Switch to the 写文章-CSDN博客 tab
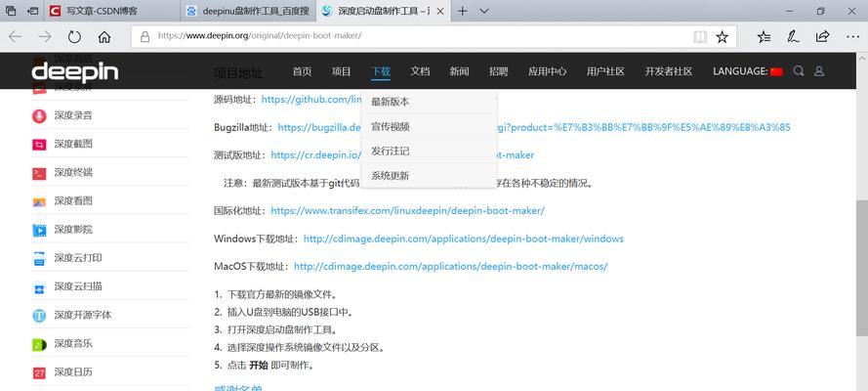This screenshot has width=868, height=391. (110, 11)
